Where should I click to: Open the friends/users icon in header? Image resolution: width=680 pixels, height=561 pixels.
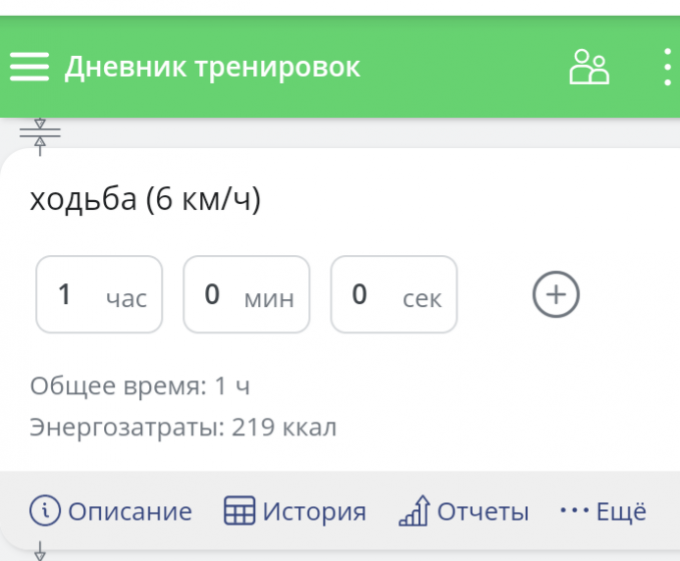pyautogui.click(x=589, y=67)
